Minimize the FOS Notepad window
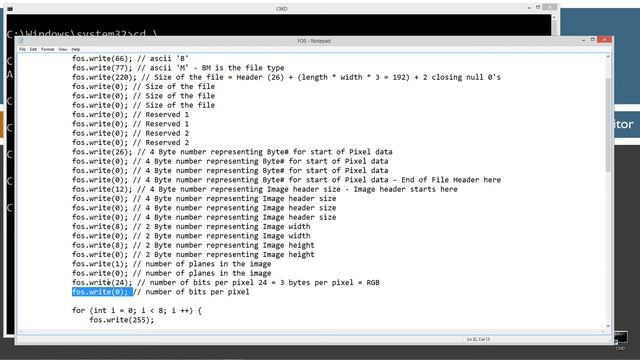The height and width of the screenshot is (360, 640). point(583,40)
